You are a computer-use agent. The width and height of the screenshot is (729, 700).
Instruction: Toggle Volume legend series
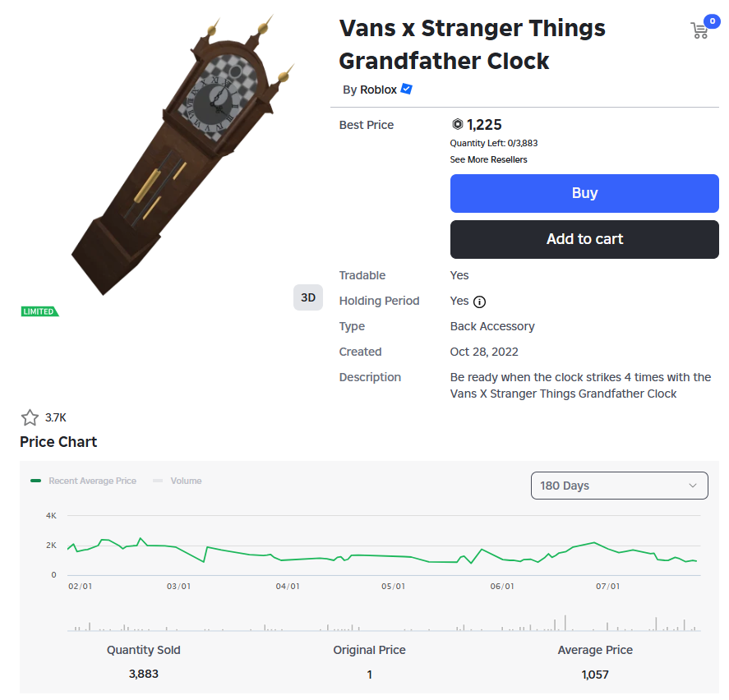pos(178,481)
